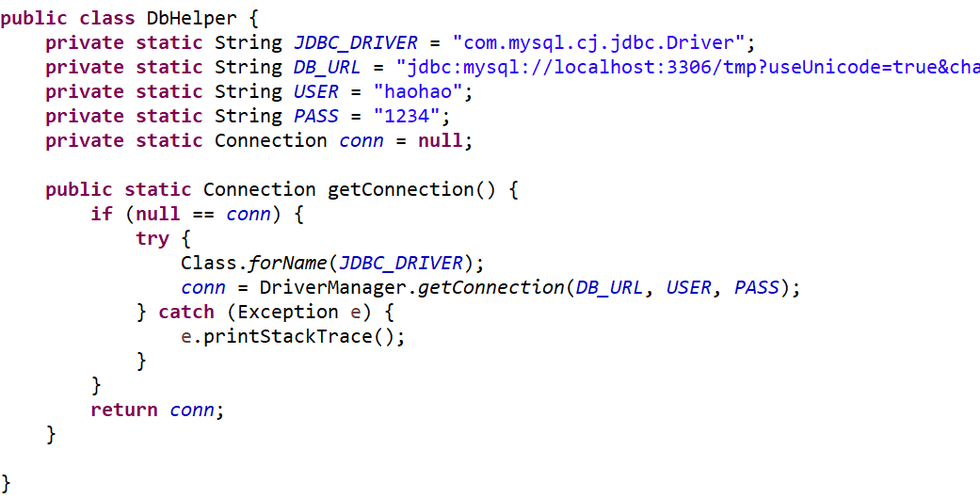Click the DbHelper class name

[x=191, y=19]
